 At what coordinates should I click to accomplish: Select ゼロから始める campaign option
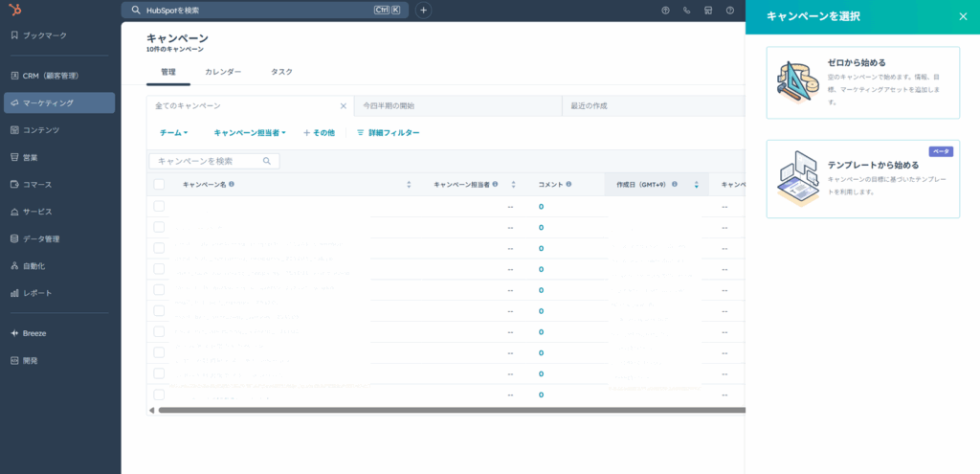pos(862,82)
